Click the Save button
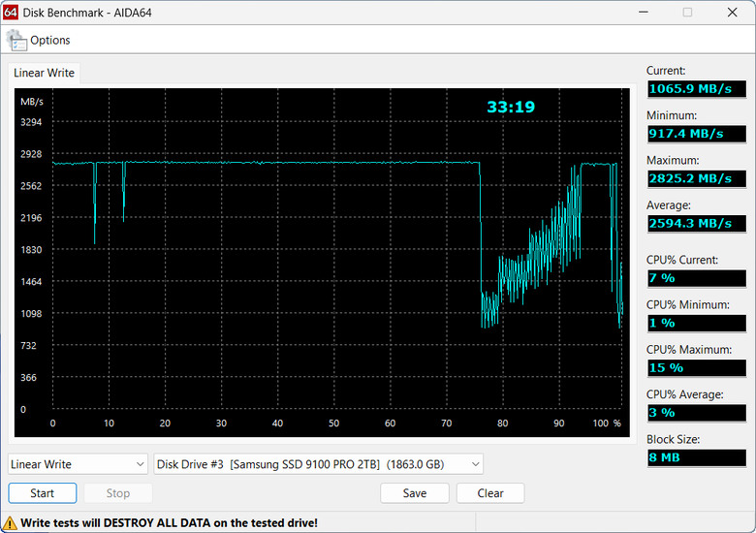 (415, 493)
